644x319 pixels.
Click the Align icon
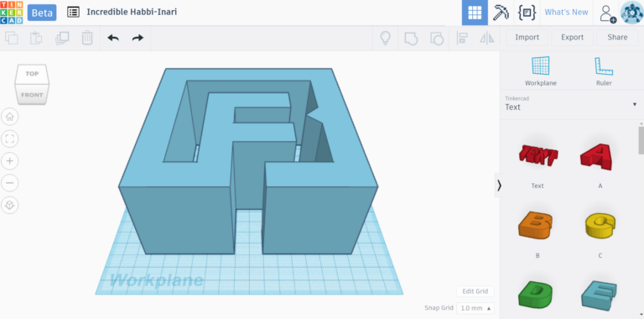pos(463,39)
